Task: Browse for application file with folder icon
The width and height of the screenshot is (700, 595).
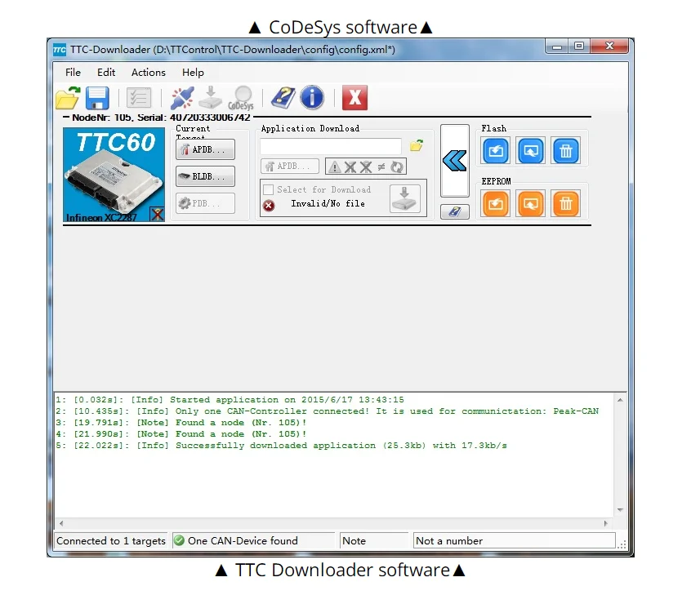Action: click(x=417, y=145)
